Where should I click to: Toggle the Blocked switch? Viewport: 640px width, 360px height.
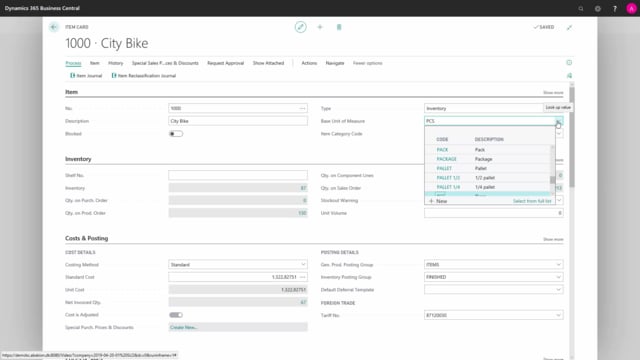[x=176, y=134]
